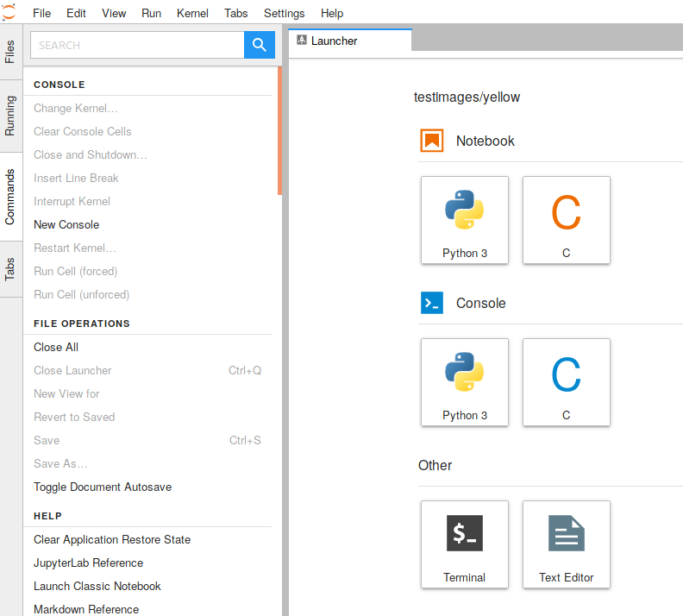Switch to the Files sidebar tab
Image resolution: width=683 pixels, height=616 pixels.
tap(10, 52)
